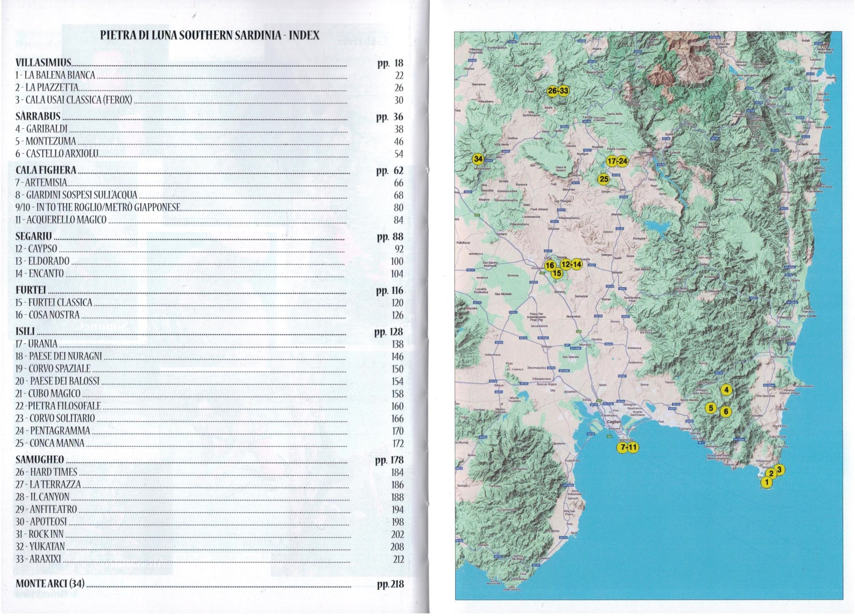
Task: Click the combined map marker 7-11
Action: [628, 448]
